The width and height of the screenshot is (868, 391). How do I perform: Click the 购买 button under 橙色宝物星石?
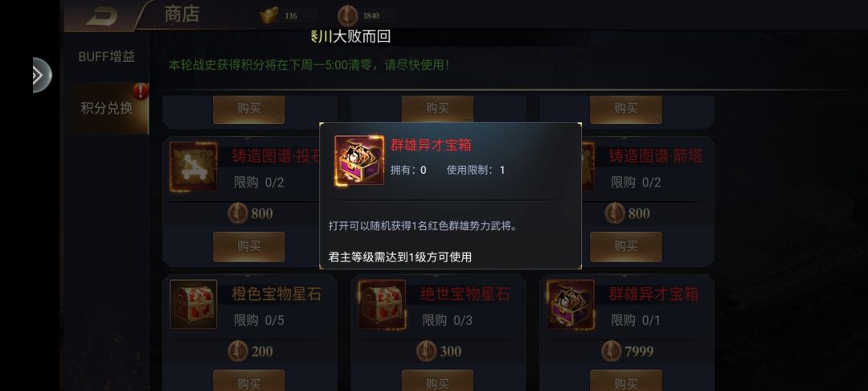249,381
